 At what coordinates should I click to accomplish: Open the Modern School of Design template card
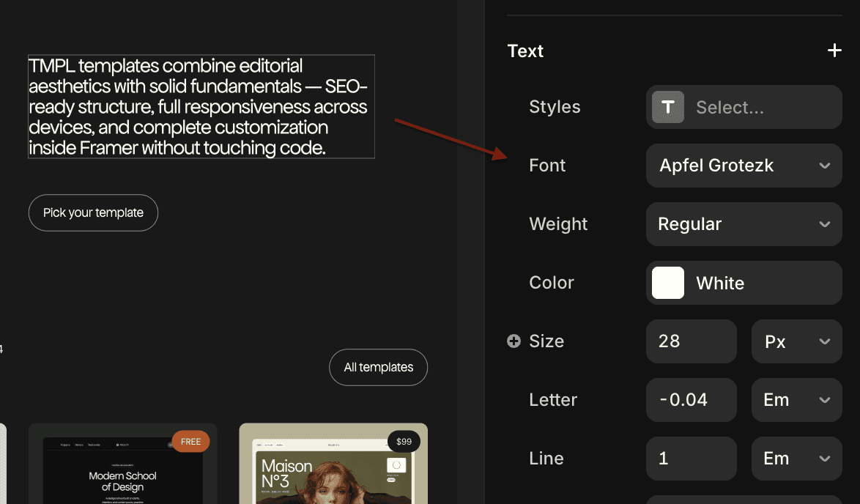coord(123,464)
